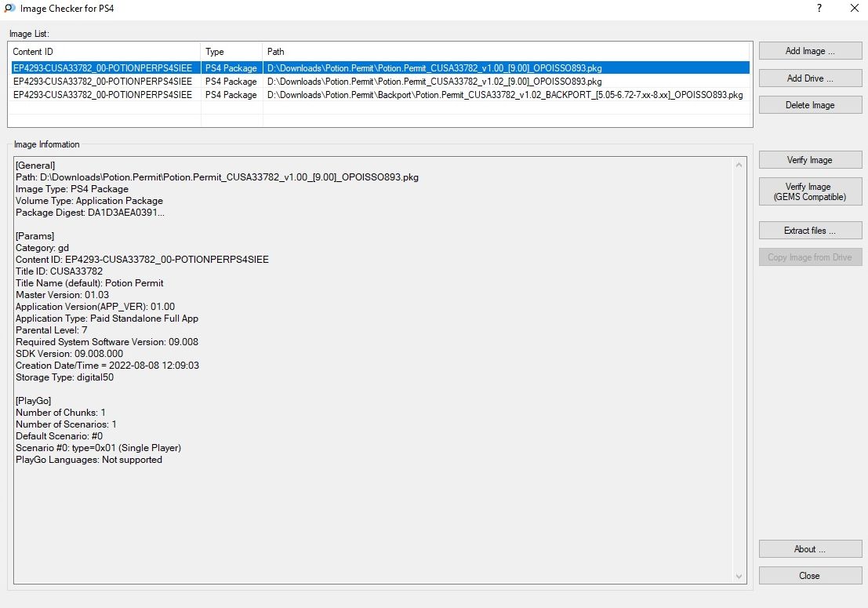Click PS4 Package type in the second row
Image resolution: width=868 pixels, height=608 pixels.
point(231,82)
